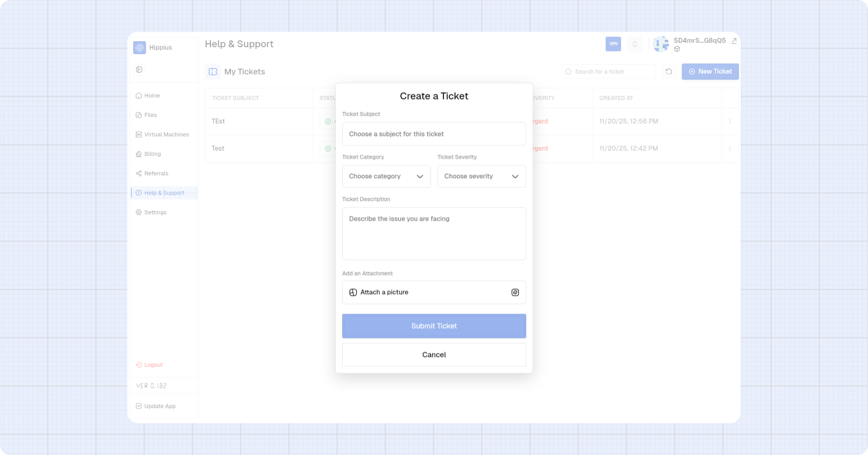
Task: Click the Ticket Subject input field
Action: (434, 134)
